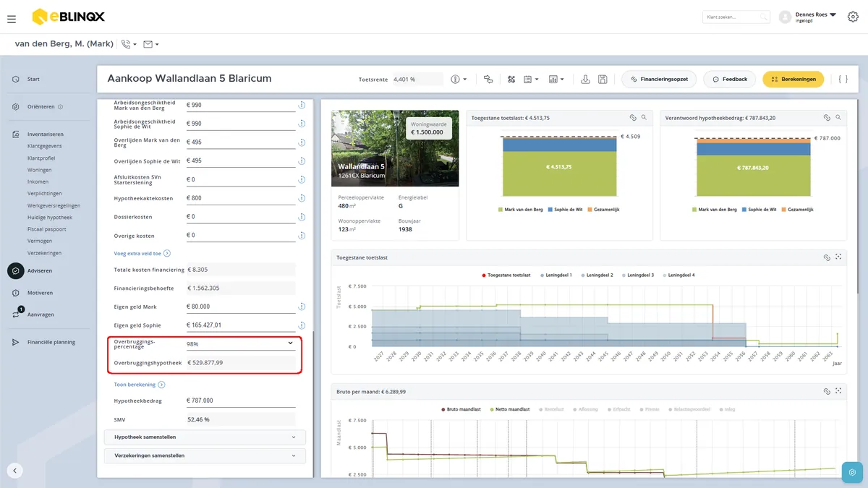
Task: Click the link icon on Bruto per maand chart
Action: pyautogui.click(x=827, y=391)
